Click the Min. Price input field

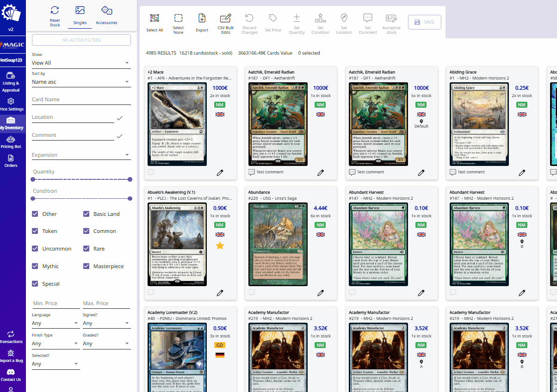tap(56, 303)
